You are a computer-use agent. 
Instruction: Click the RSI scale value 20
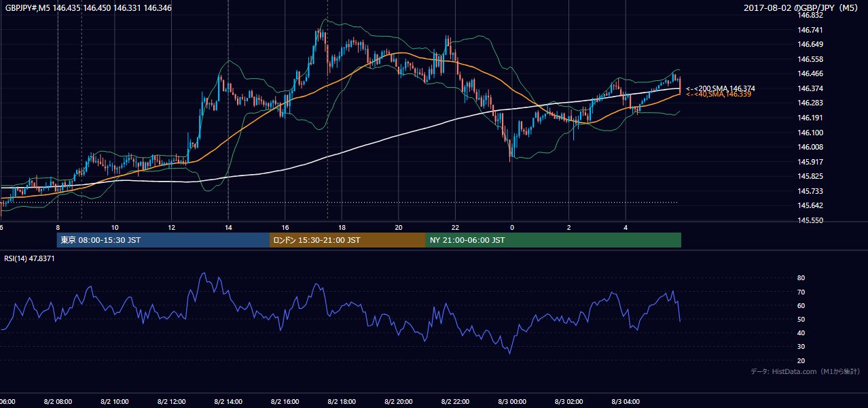(x=801, y=361)
